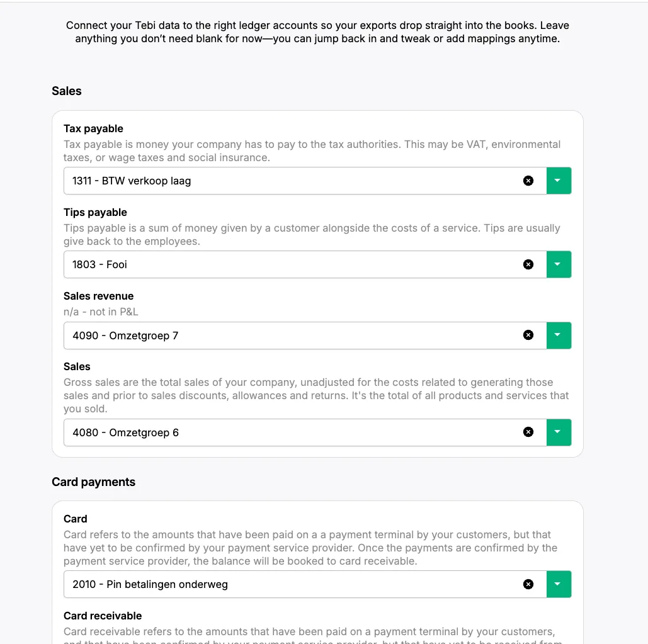Image resolution: width=648 pixels, height=644 pixels.
Task: Clear the 1803 - Fooi selection
Action: pos(528,264)
